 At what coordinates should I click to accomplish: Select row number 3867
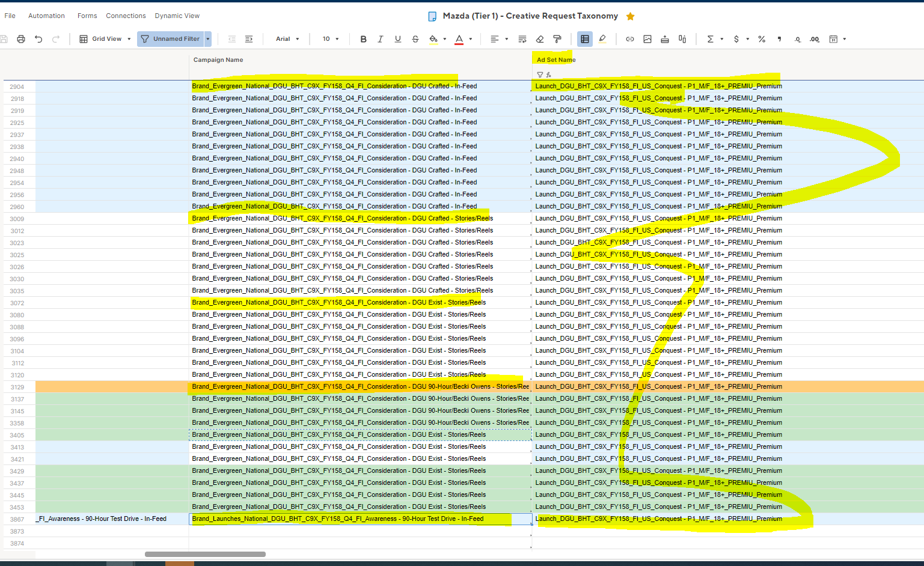(17, 519)
